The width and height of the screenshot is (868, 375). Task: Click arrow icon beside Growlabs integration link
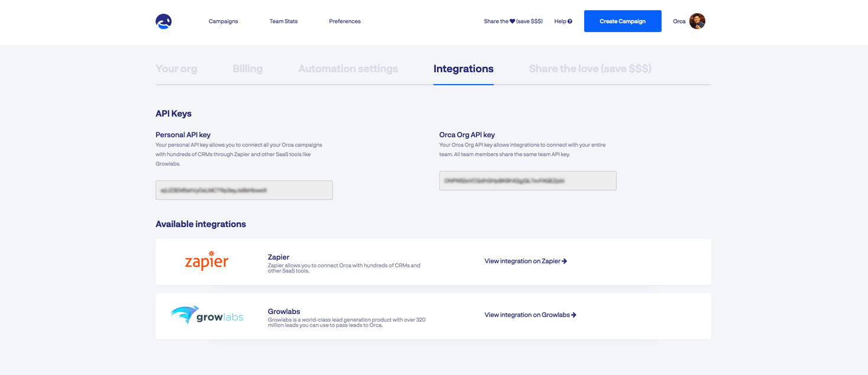tap(574, 315)
